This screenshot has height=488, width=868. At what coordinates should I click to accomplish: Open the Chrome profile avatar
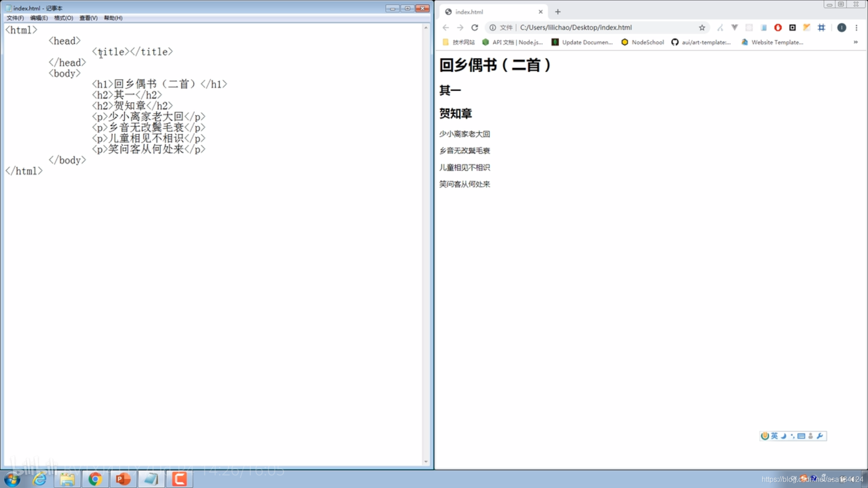click(x=842, y=28)
